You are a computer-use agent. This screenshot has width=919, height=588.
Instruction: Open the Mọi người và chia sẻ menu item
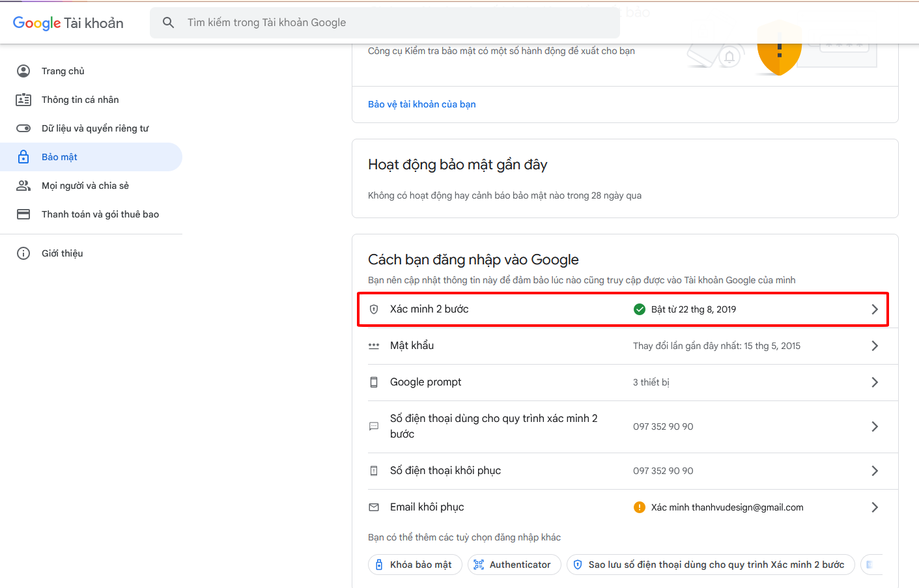click(x=85, y=186)
